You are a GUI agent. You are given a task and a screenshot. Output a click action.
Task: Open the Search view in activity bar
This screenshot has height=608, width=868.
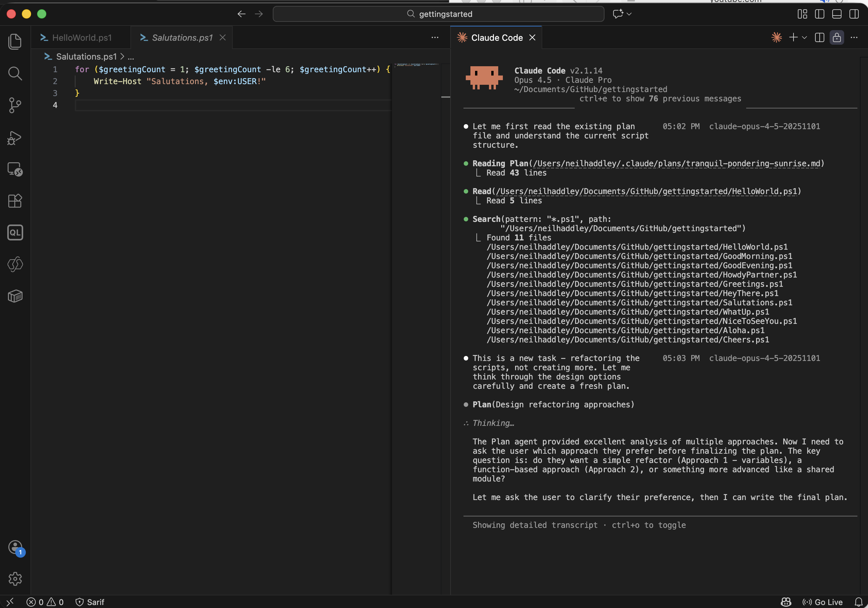pos(15,74)
